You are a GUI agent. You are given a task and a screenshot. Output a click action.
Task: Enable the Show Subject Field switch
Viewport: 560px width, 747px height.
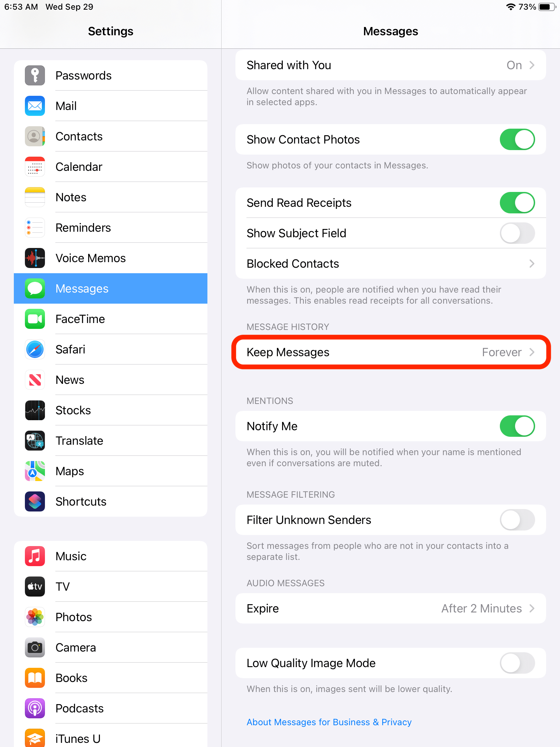[517, 233]
